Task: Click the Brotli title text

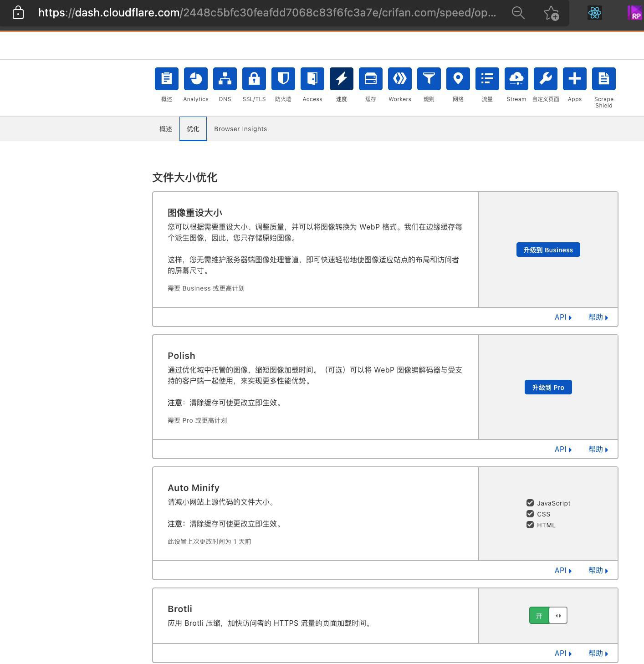Action: [180, 609]
